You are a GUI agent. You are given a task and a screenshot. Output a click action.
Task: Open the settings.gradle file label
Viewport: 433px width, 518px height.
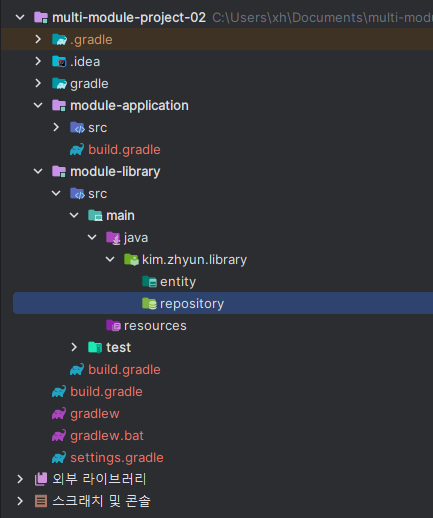[x=117, y=458]
